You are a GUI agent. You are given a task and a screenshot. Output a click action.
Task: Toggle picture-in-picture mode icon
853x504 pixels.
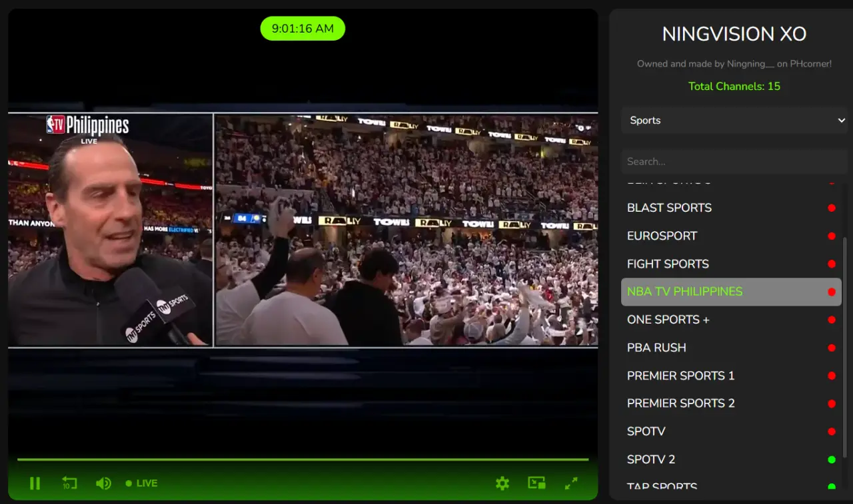[x=536, y=483]
